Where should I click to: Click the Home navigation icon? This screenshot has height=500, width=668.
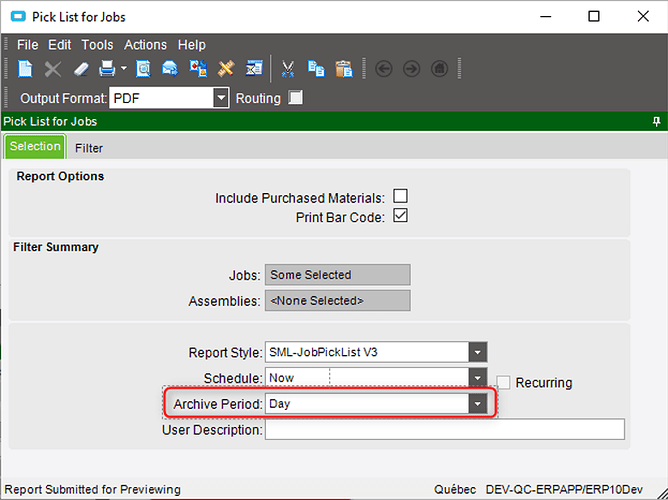[x=440, y=69]
